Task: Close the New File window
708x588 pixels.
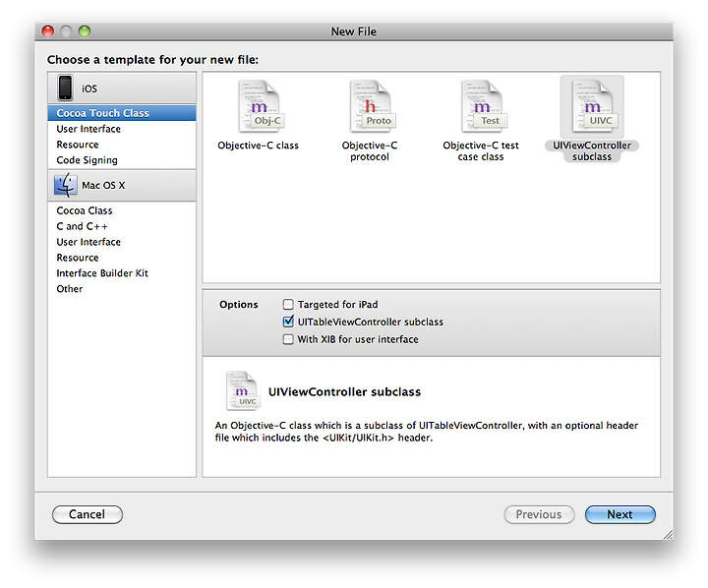Action: coord(48,31)
